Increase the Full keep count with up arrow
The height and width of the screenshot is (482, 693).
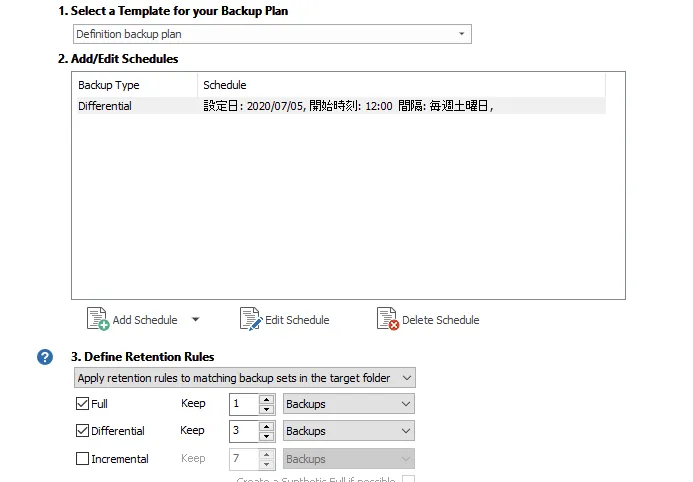pyautogui.click(x=266, y=399)
